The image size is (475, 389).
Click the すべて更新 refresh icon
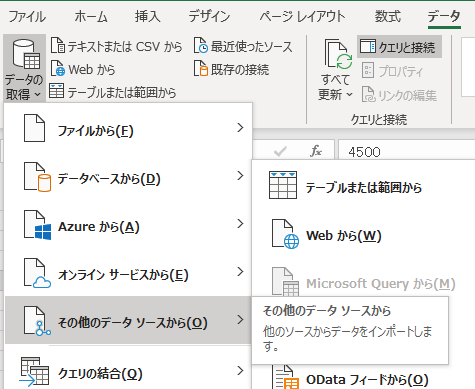coord(338,55)
